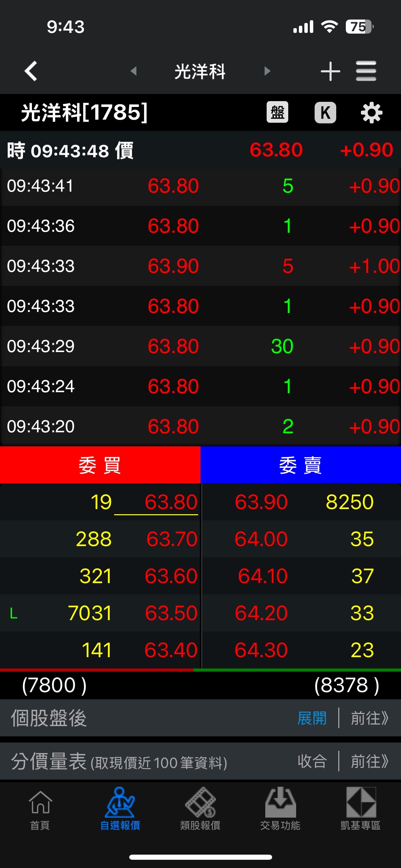
Task: Open K-line chart icon
Action: click(x=325, y=112)
